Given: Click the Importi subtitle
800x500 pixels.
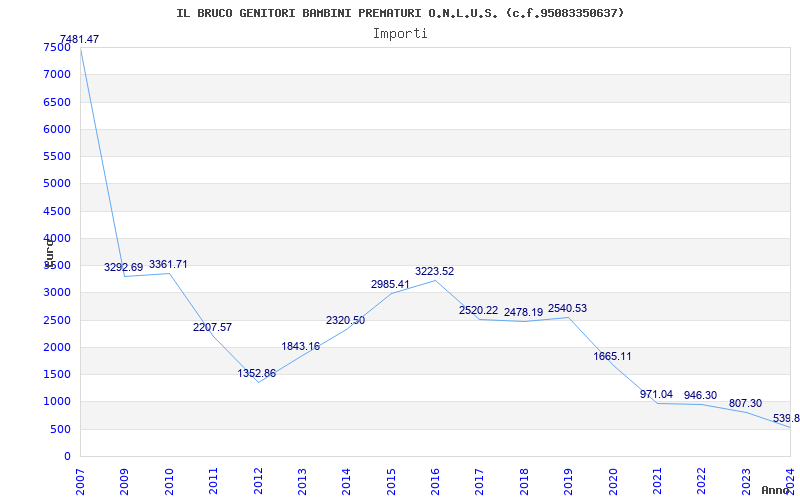Looking at the screenshot, I should point(400,34).
